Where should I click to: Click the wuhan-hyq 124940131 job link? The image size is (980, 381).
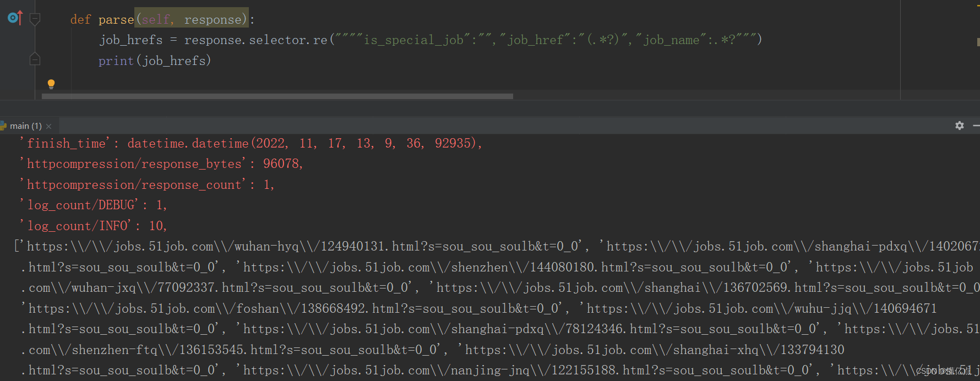(302, 247)
